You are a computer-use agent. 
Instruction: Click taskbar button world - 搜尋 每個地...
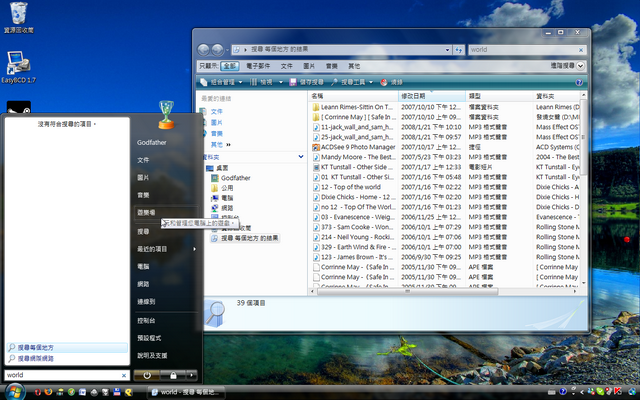(187, 392)
